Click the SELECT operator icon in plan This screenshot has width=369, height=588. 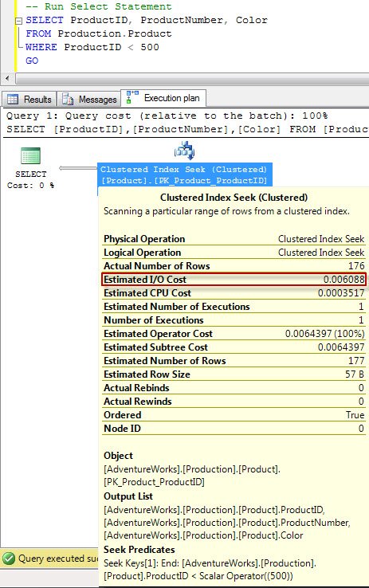[31, 156]
